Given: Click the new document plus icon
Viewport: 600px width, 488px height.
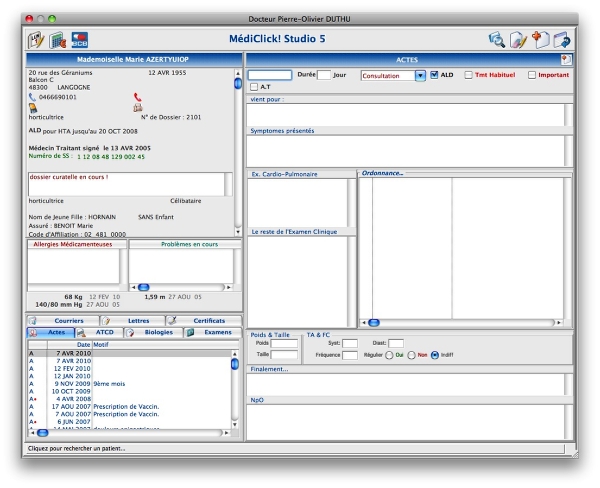Looking at the screenshot, I should [x=540, y=39].
